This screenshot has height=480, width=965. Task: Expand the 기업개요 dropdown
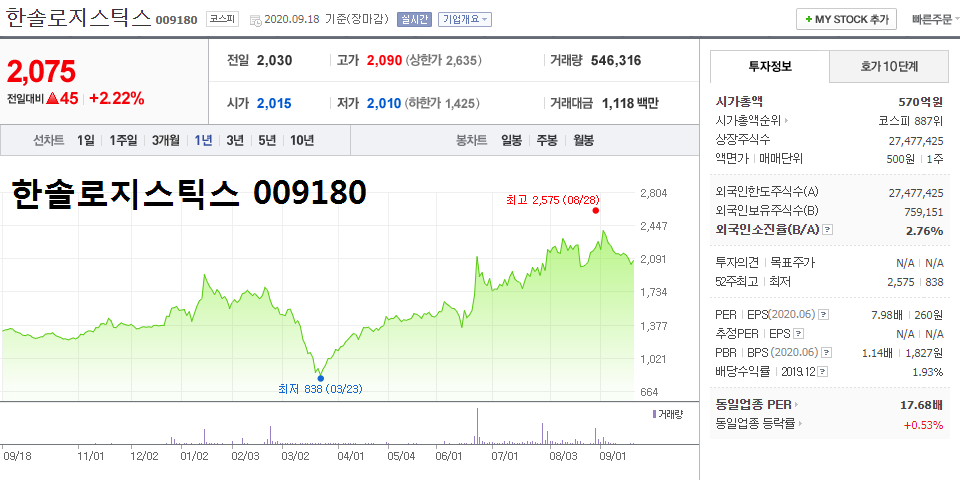pyautogui.click(x=465, y=20)
